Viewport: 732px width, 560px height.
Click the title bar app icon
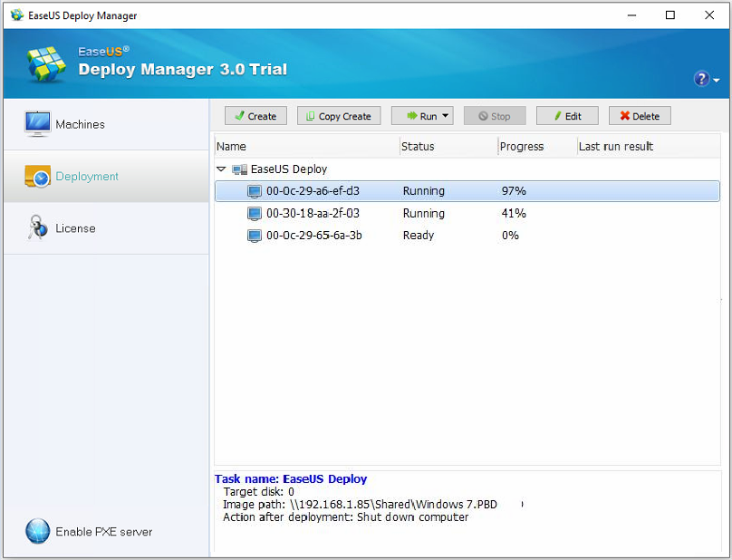(17, 14)
